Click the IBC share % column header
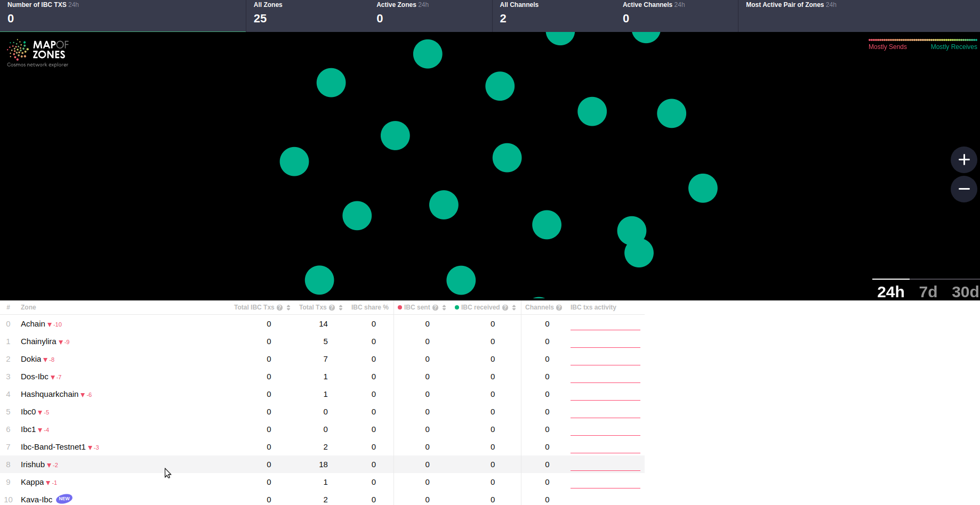 pyautogui.click(x=369, y=307)
